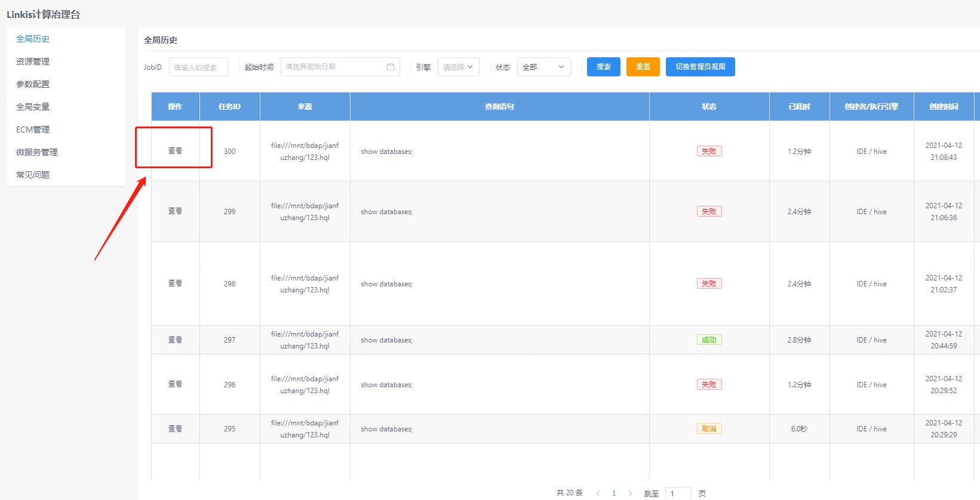Expand the 状态 status dropdown showing 全部
The height and width of the screenshot is (500, 980).
[543, 67]
